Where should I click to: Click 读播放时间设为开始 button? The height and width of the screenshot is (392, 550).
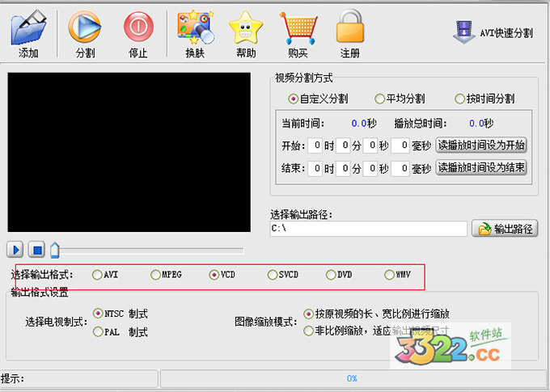click(481, 145)
